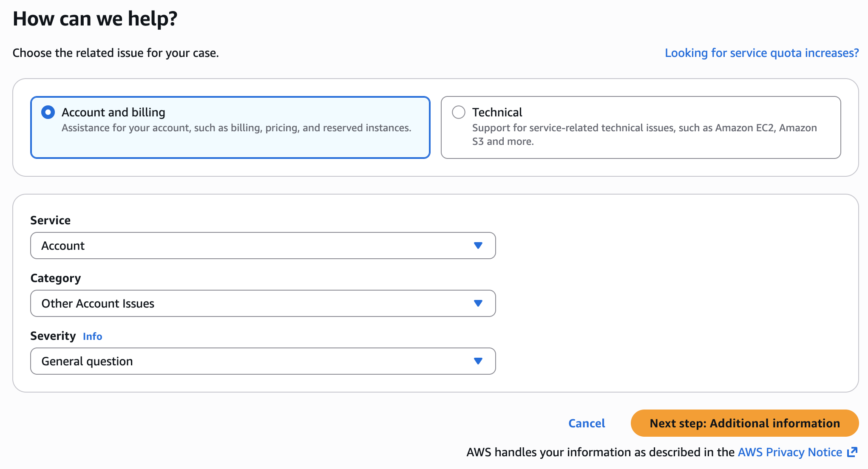
Task: Click the Category dropdown arrow icon
Action: [x=478, y=303]
